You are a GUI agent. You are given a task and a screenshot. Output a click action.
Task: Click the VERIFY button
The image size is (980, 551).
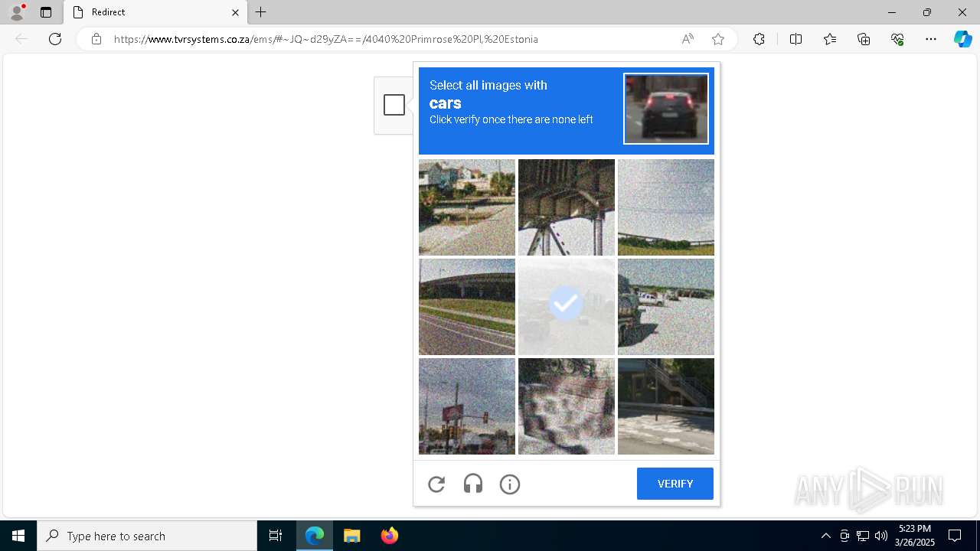coord(675,484)
